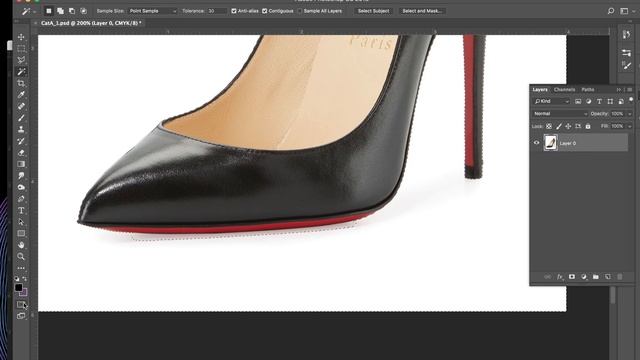
Task: Select the Healing Brush tool
Action: point(21,106)
